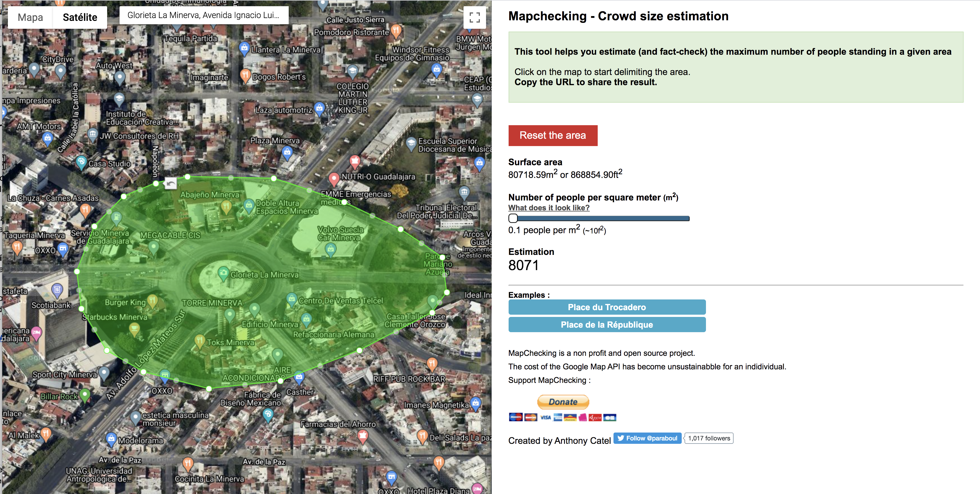Image resolution: width=980 pixels, height=494 pixels.
Task: Click the Glorieta La Minerva search box
Action: (x=204, y=15)
